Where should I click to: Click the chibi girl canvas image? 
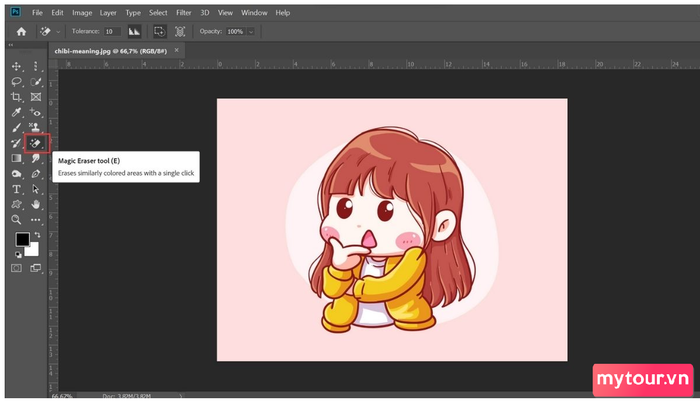(392, 230)
